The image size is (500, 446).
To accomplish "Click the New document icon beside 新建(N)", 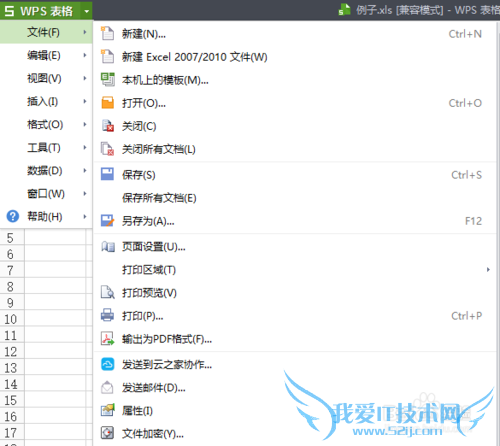I will pos(107,33).
